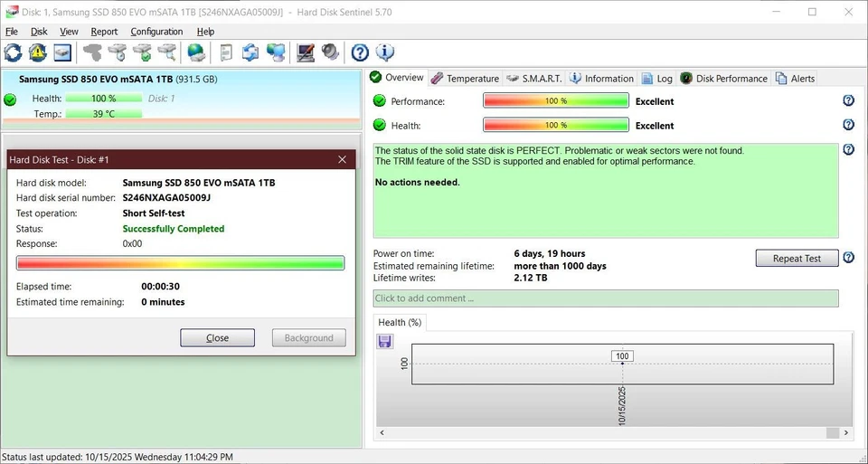Click the green check icon beside Health label in Overview
Image resolution: width=868 pixels, height=464 pixels.
pyautogui.click(x=379, y=125)
